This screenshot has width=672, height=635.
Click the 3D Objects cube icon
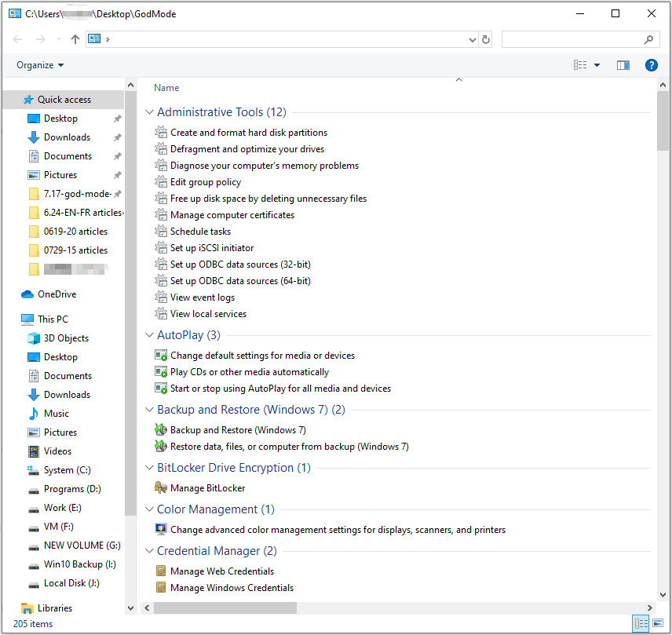34,338
